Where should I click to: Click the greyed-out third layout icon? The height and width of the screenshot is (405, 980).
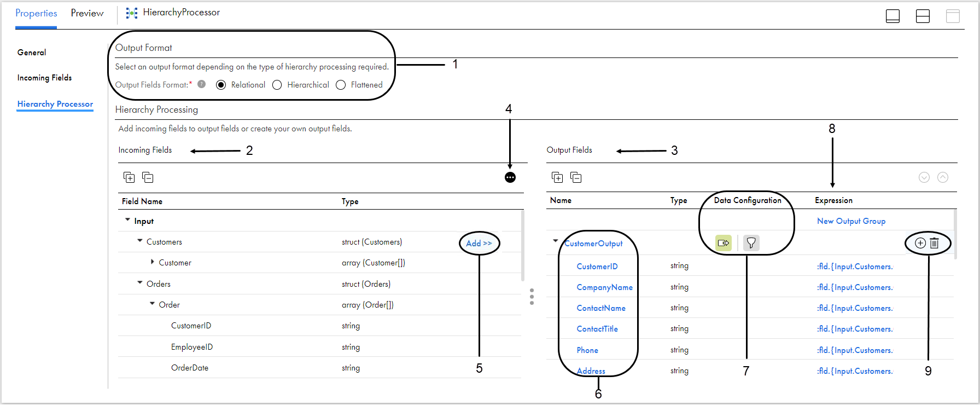pyautogui.click(x=953, y=16)
